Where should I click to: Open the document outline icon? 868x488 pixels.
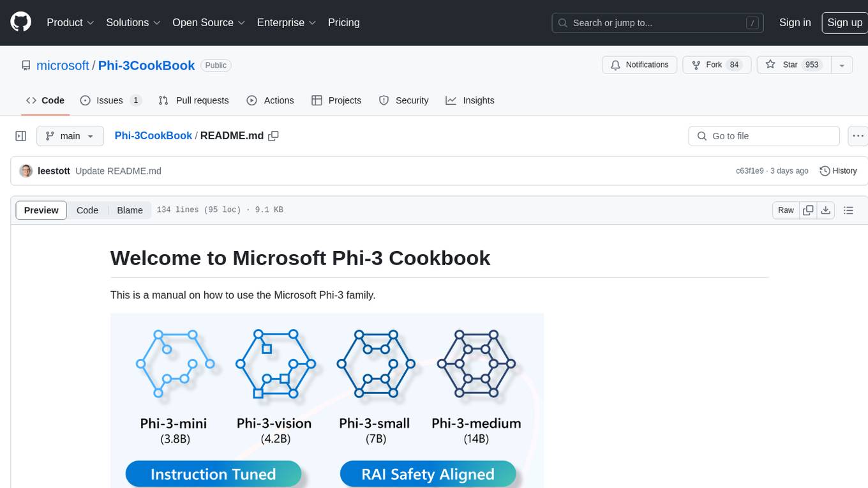coord(848,210)
